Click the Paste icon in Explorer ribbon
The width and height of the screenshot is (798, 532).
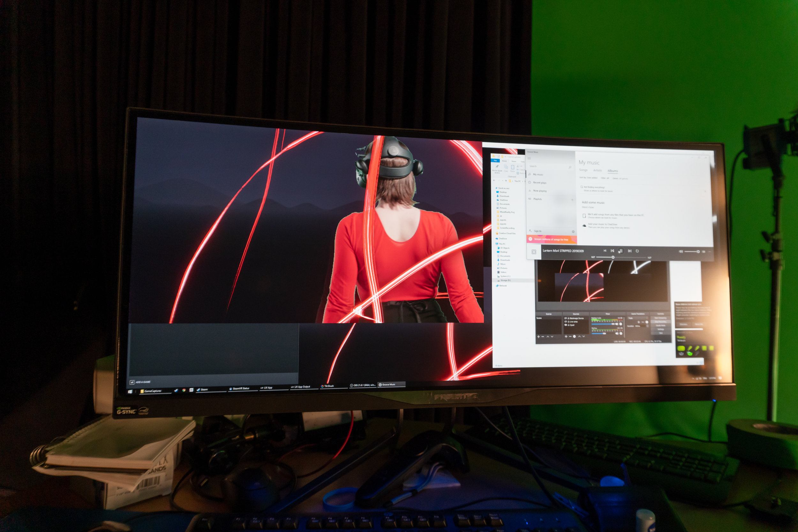point(513,168)
